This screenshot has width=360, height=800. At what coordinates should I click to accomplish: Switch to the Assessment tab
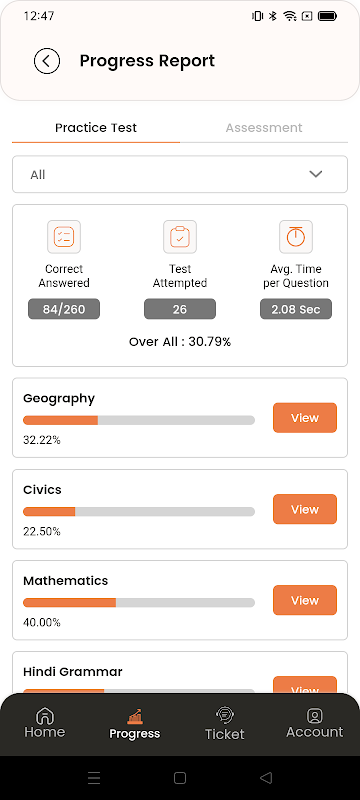264,128
